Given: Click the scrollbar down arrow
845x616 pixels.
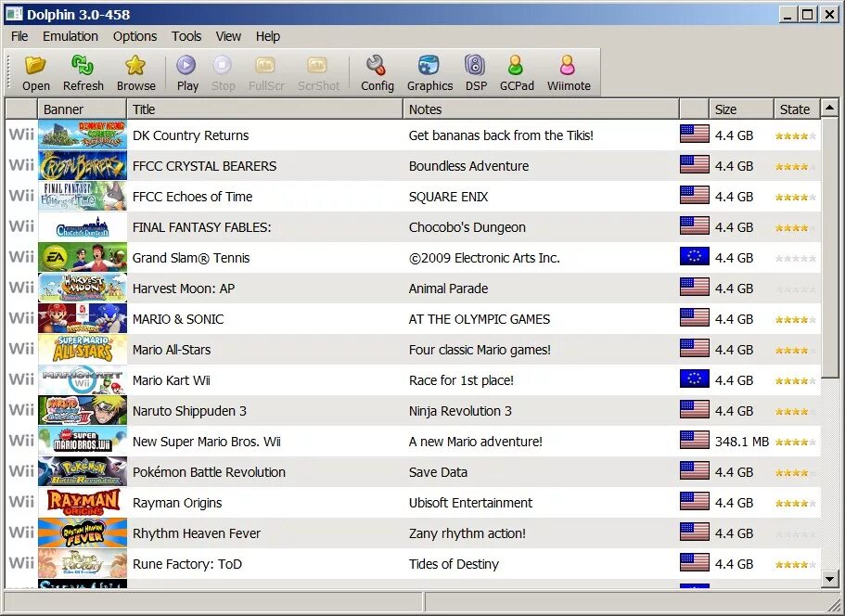Looking at the screenshot, I should (829, 579).
